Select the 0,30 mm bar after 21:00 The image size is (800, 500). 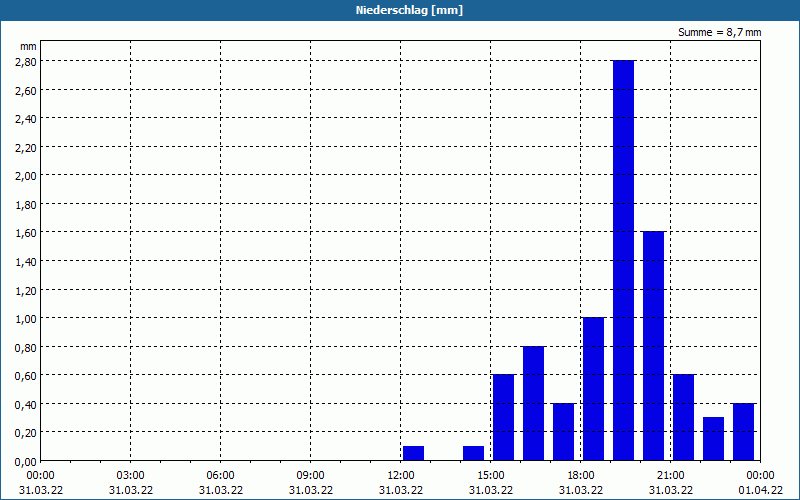(713, 439)
